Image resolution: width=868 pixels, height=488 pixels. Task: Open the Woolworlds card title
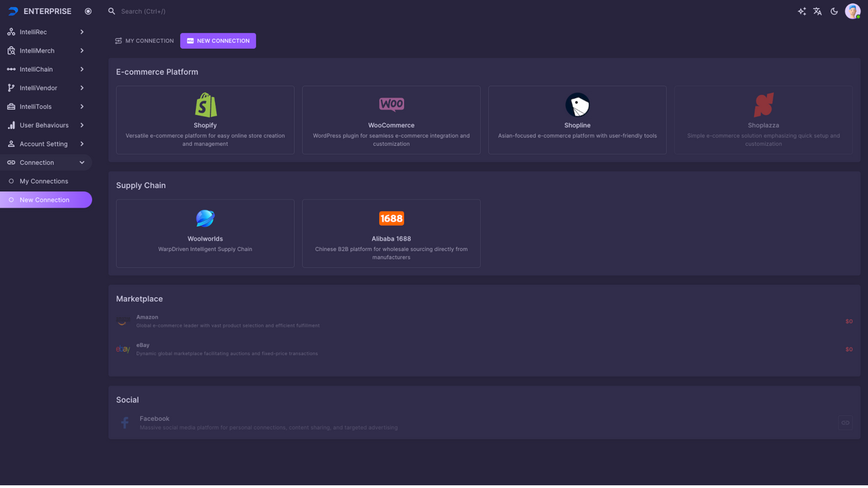(x=205, y=239)
